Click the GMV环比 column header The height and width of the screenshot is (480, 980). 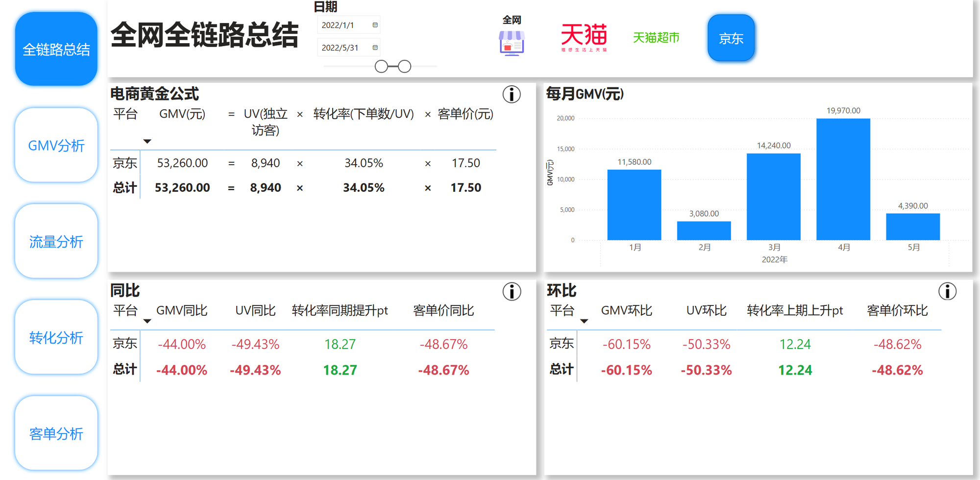click(x=626, y=311)
